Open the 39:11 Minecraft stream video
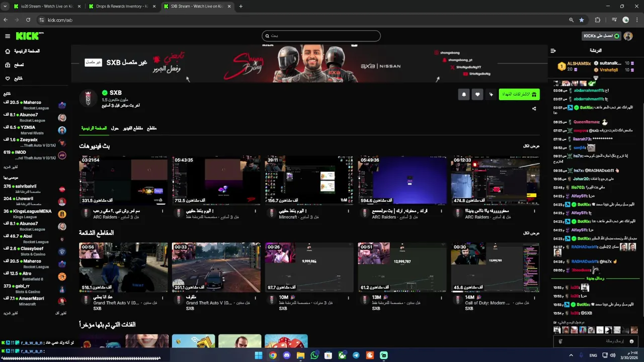The height and width of the screenshot is (362, 644). [309, 180]
